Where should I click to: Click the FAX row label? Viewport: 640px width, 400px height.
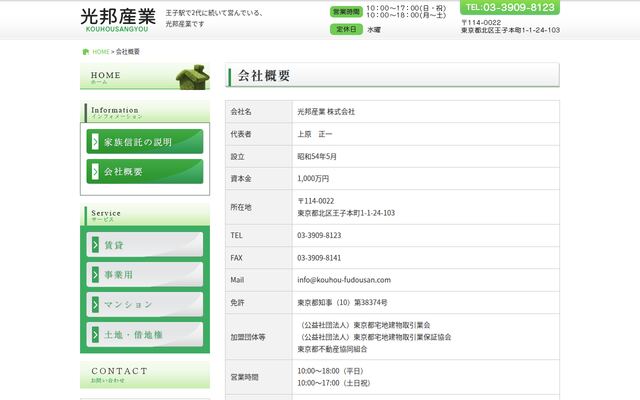pyautogui.click(x=236, y=258)
